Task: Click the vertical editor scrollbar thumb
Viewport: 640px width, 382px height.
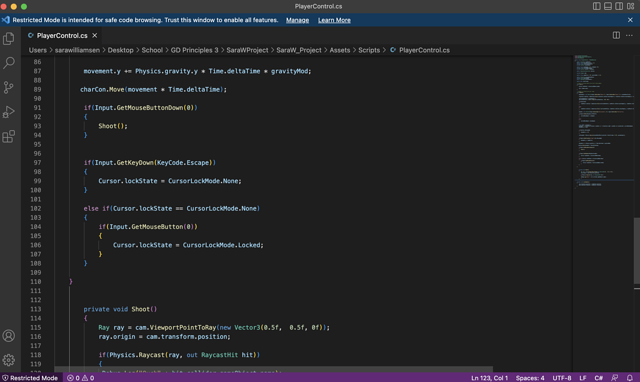Action: point(637,251)
